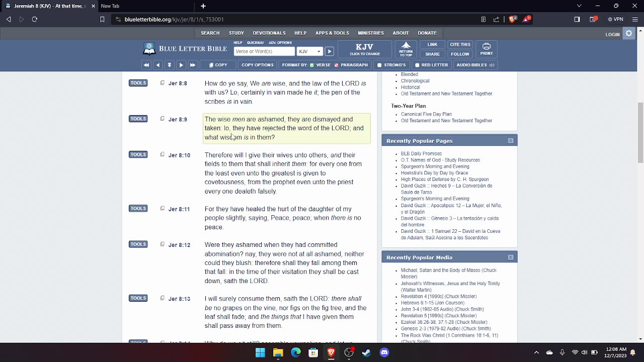Enable Paragraph format checkbox
644x362 pixels.
[337, 65]
